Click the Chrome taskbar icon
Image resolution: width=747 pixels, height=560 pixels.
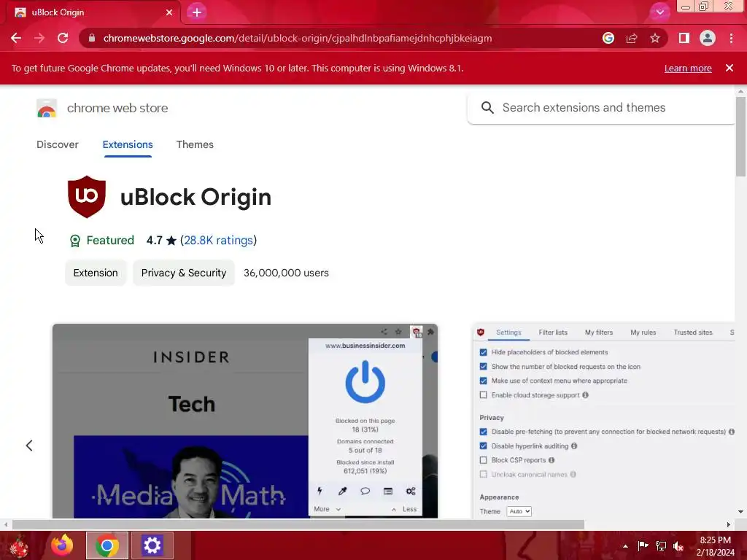pos(107,545)
